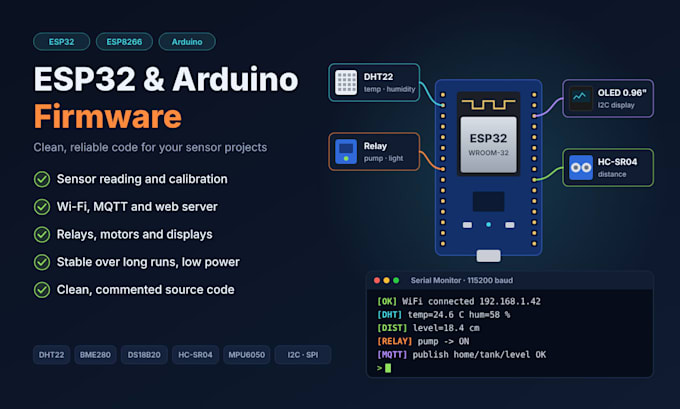
Task: Click the cyan LED on the board
Action: (488, 225)
